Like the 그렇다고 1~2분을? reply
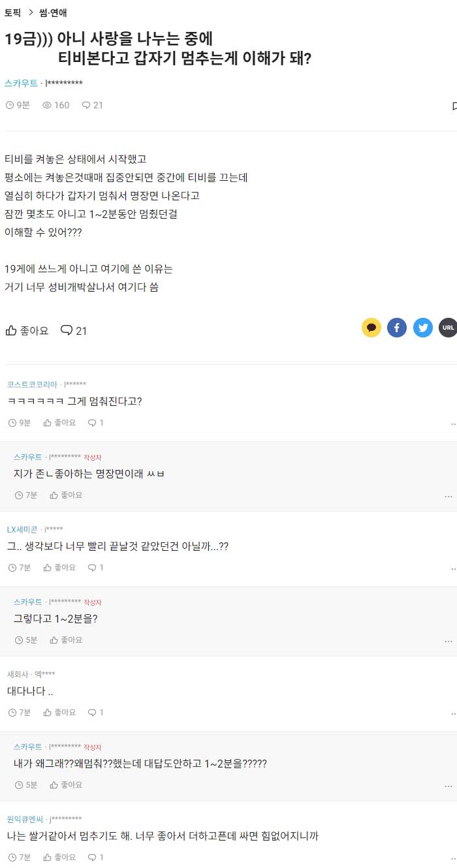This screenshot has height=868, width=457. [x=66, y=640]
